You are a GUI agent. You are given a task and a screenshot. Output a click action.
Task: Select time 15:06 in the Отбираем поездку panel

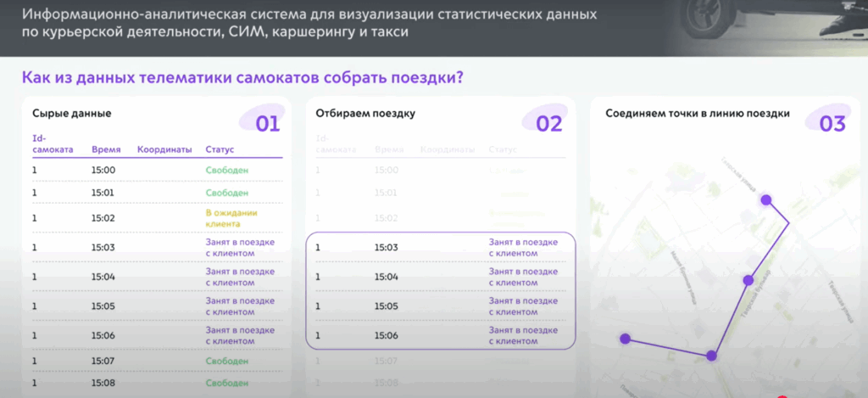387,335
